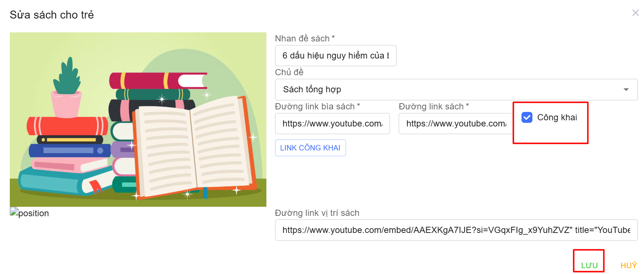Focus the Nhan đề sách title field

[x=335, y=56]
